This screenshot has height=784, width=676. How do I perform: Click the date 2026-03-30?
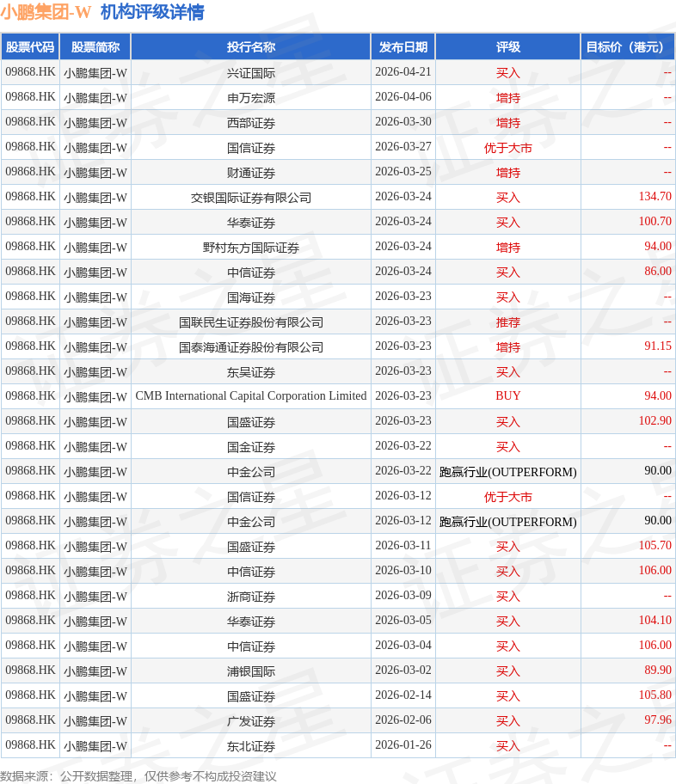[x=403, y=122]
